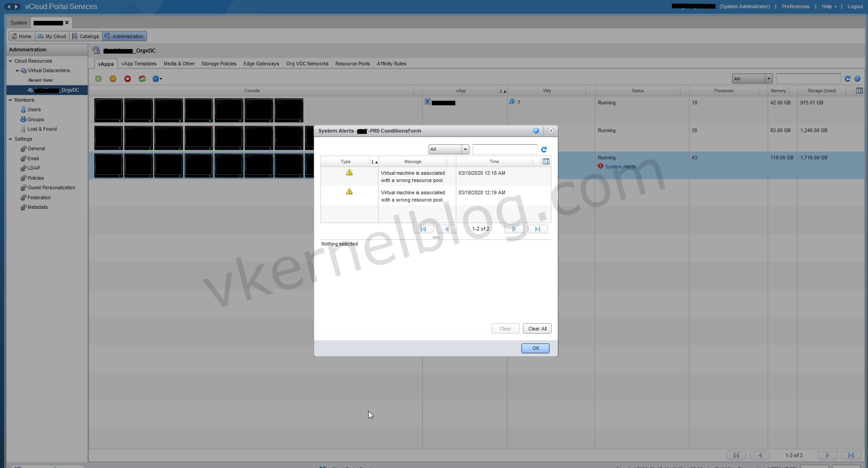Open column selector in the System Alerts dialog

click(x=546, y=161)
